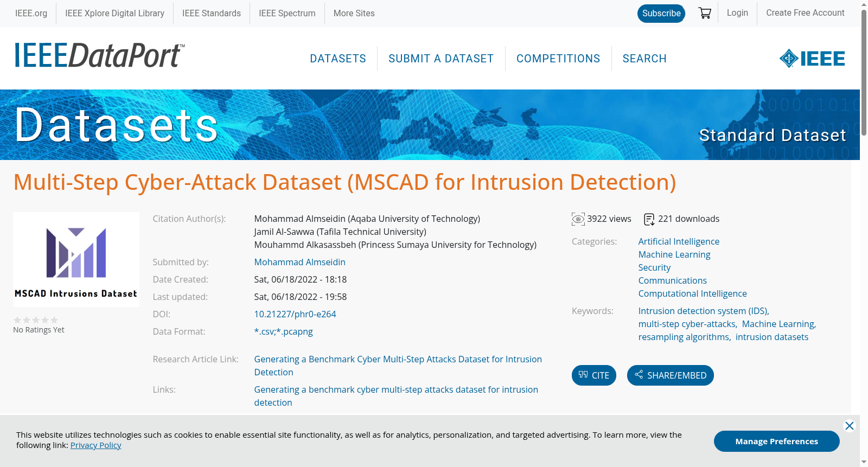Image resolution: width=868 pixels, height=467 pixels.
Task: Click last updated 'Sat, 06/18/2022 - 19:58'
Action: pyautogui.click(x=301, y=297)
